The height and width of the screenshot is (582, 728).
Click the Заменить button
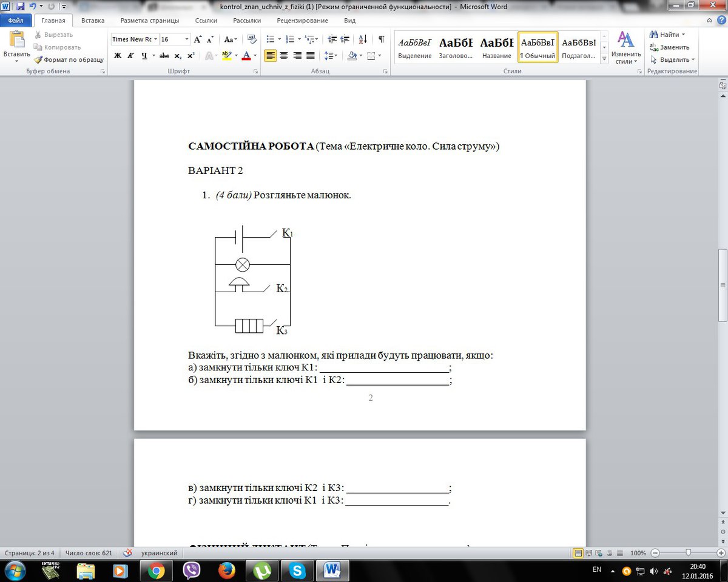click(669, 47)
